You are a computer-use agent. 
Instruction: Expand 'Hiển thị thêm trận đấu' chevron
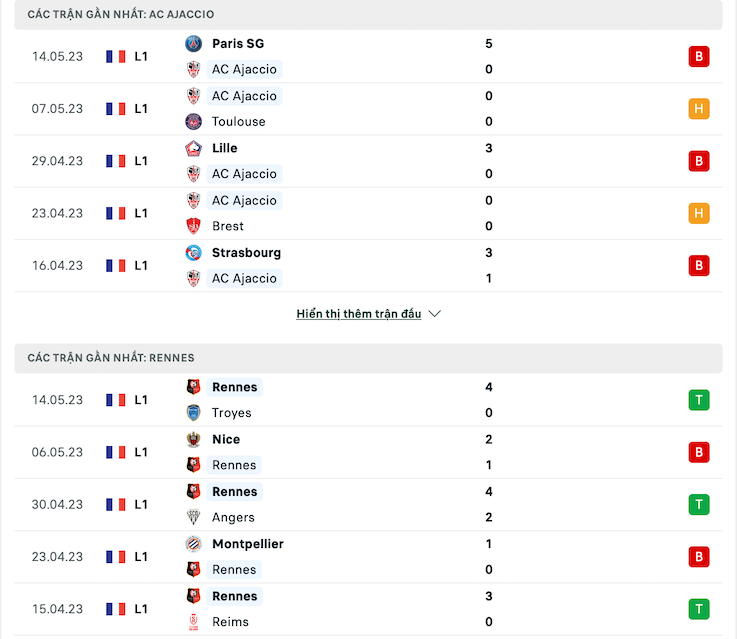(435, 314)
